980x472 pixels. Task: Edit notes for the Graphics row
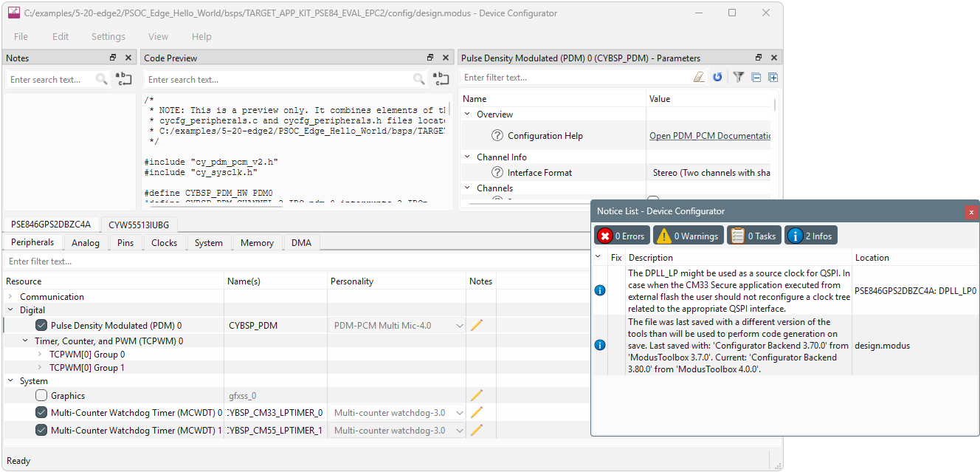click(x=477, y=396)
